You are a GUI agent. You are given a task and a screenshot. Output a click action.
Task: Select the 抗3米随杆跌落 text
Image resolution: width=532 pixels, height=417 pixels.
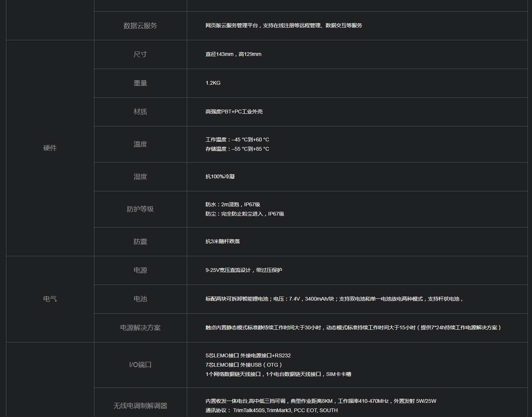[223, 242]
